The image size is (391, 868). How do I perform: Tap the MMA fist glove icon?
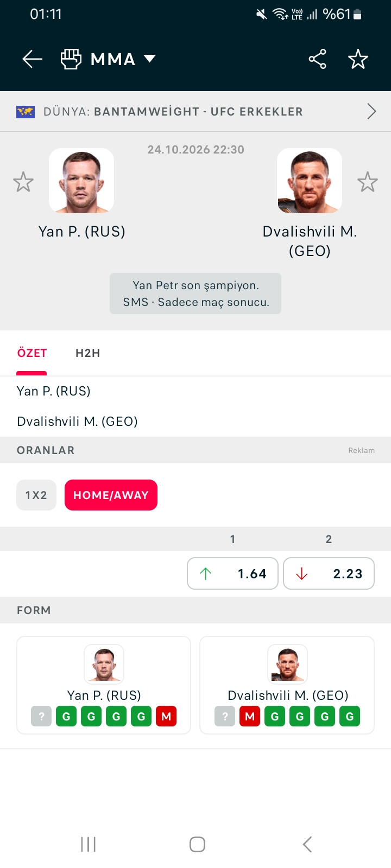71,59
